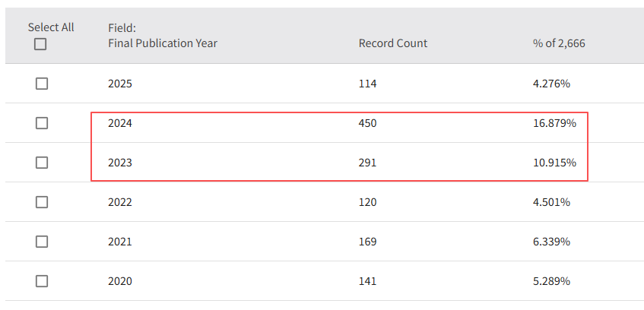Click the 2022 year label
The width and height of the screenshot is (644, 310).
click(120, 202)
